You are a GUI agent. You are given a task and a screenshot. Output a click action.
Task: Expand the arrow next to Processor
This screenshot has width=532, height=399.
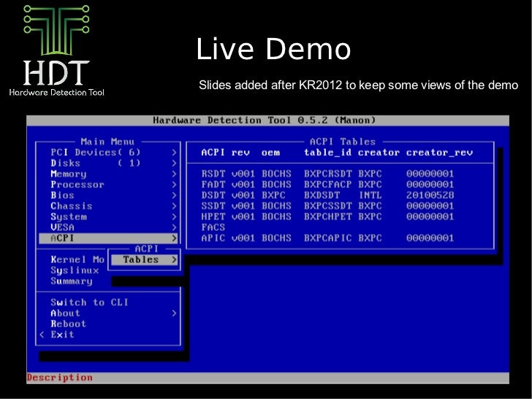coord(174,185)
